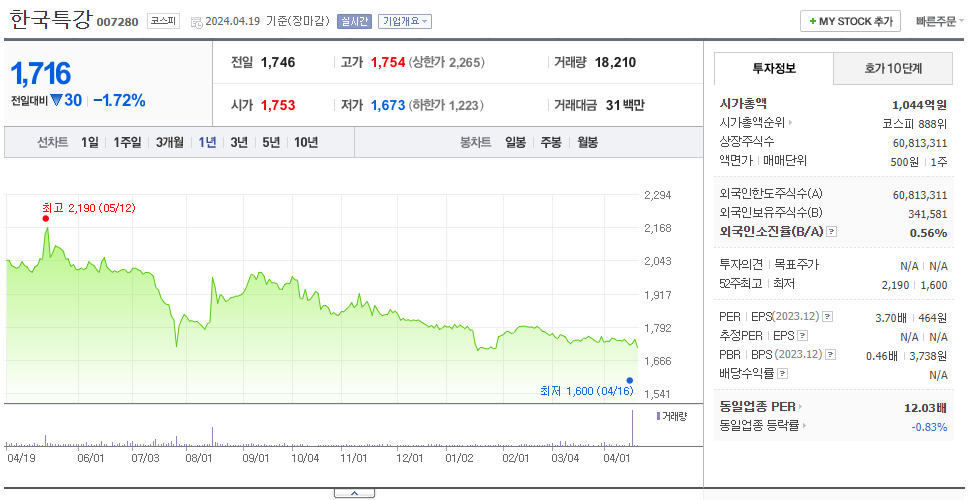Click the 2,294 price axis label
968x500 pixels.
(657, 195)
